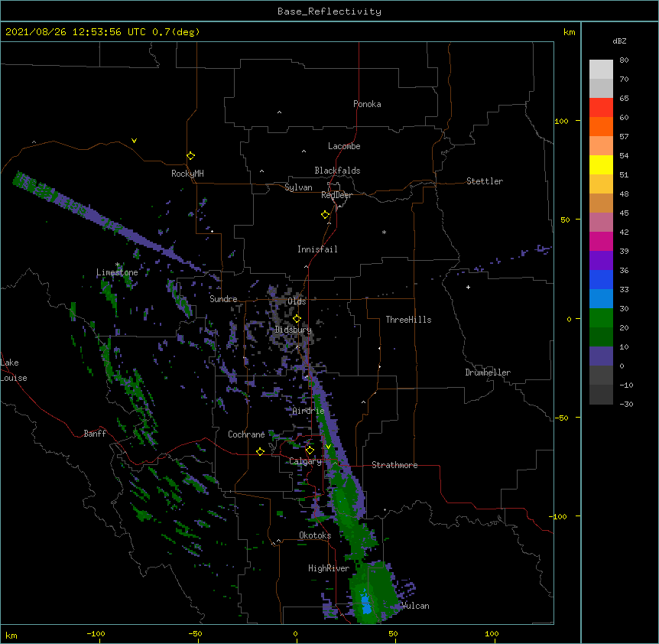659x644 pixels.
Task: Click the white asterisk above Limestone
Action: (x=118, y=265)
